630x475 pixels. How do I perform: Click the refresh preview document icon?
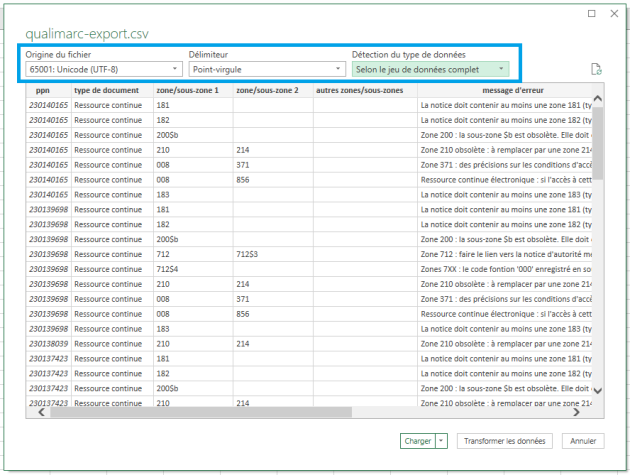(596, 69)
